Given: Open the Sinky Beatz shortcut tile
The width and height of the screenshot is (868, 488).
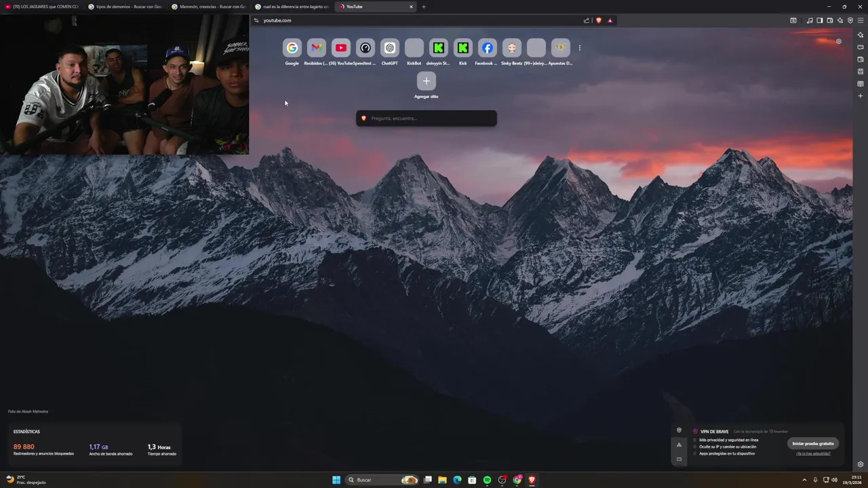Looking at the screenshot, I should point(511,48).
